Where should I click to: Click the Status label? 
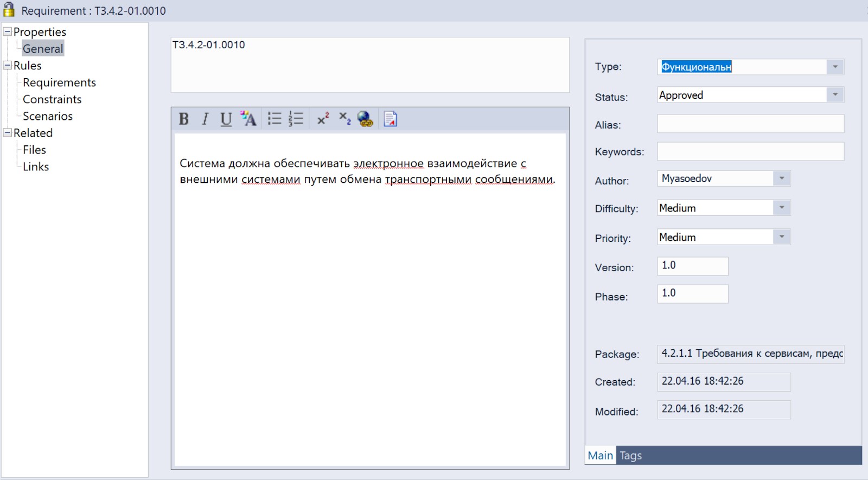point(611,97)
